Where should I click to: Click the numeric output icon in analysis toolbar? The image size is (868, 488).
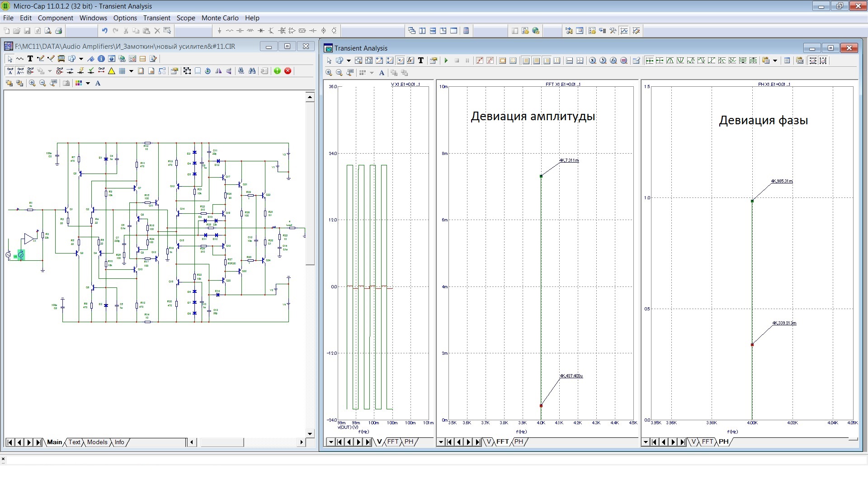[x=787, y=60]
